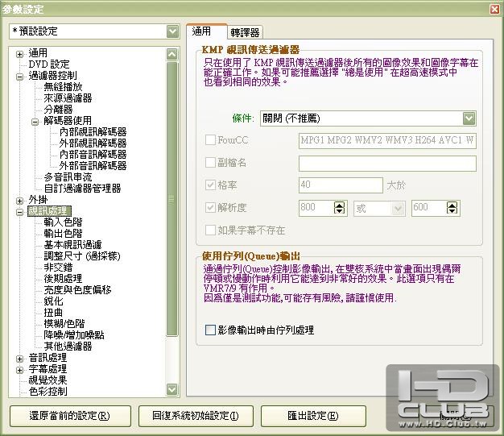Select 輸入色階 in the tree
Screen dimensions: 504x436
(x=63, y=222)
